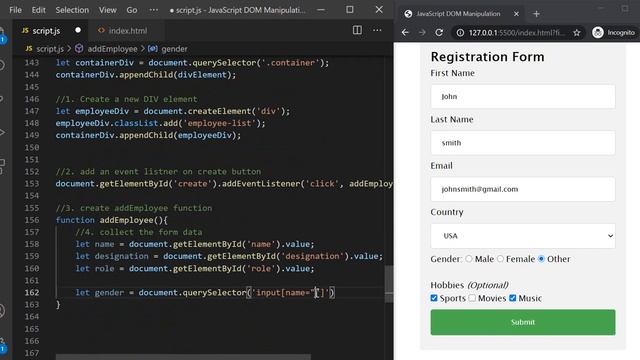The width and height of the screenshot is (640, 360).
Task: Open a new browser tab
Action: point(536,14)
